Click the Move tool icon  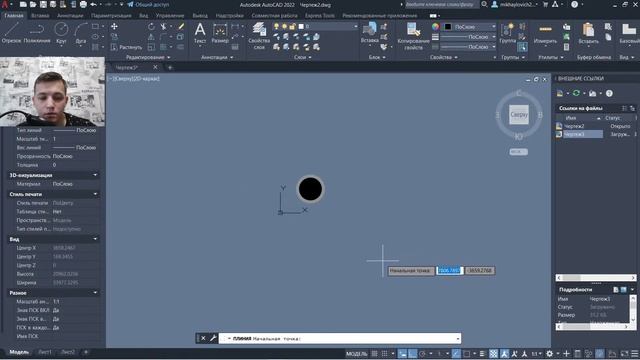click(114, 27)
